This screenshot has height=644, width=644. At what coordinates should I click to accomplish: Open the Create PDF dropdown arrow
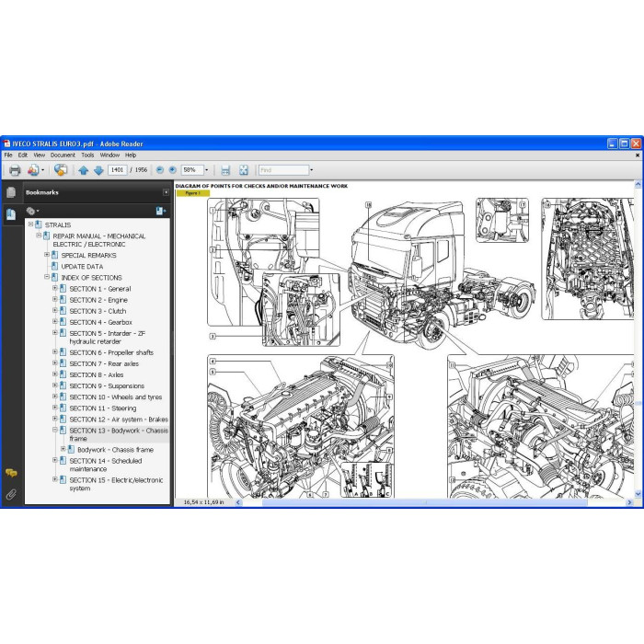click(x=42, y=170)
